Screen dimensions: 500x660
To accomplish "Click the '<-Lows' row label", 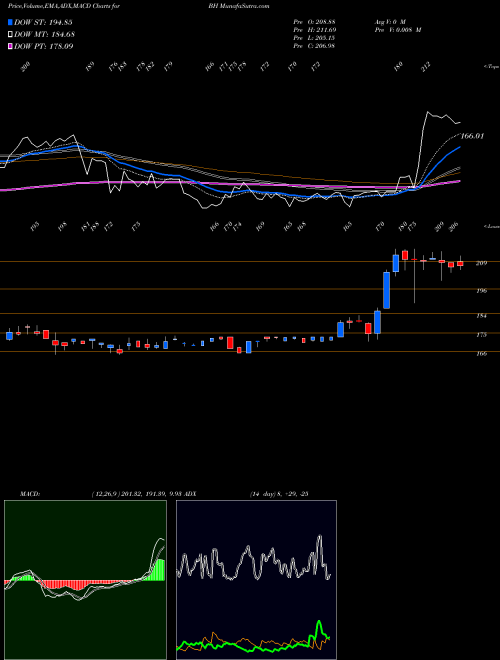I will (x=491, y=226).
